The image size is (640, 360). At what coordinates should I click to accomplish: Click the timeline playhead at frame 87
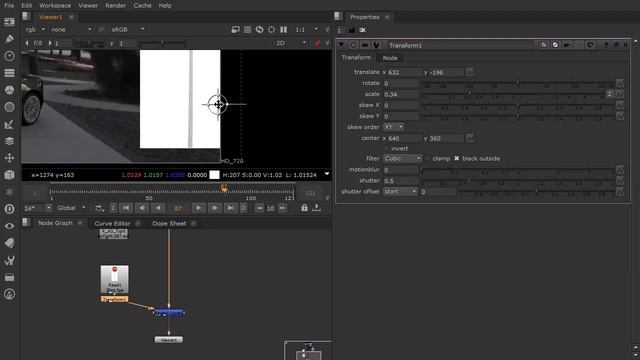coord(224,188)
